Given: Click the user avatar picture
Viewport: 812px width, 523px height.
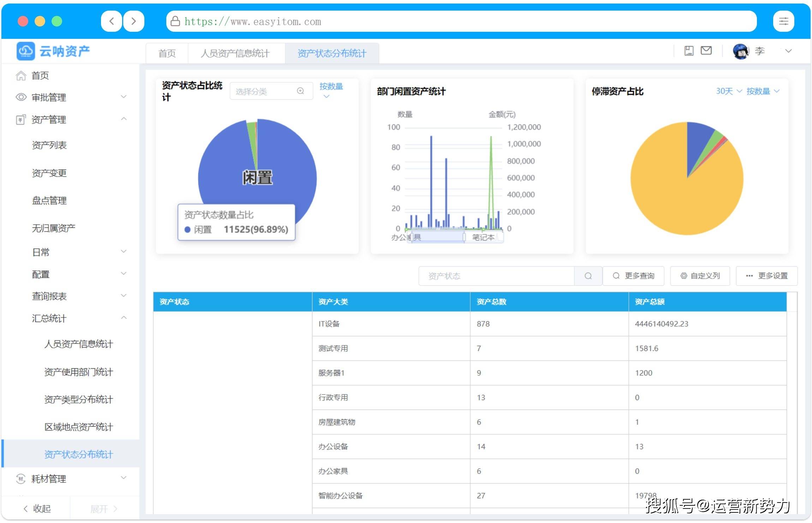Looking at the screenshot, I should [x=741, y=51].
